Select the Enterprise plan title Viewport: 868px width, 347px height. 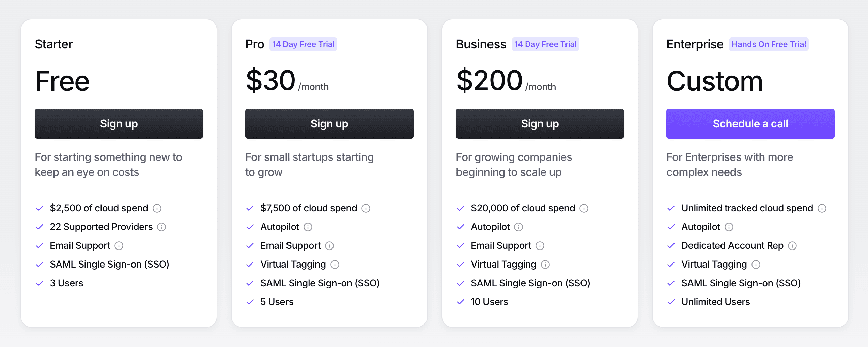(x=695, y=44)
